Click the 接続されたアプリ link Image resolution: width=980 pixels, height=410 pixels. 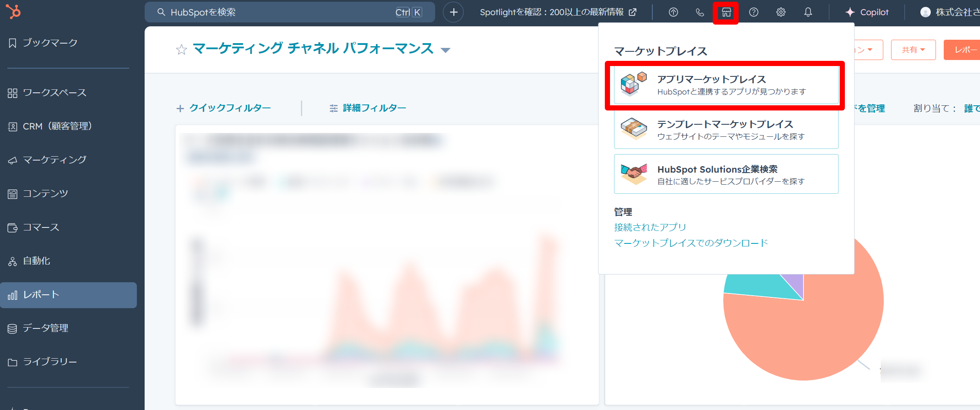(x=650, y=227)
